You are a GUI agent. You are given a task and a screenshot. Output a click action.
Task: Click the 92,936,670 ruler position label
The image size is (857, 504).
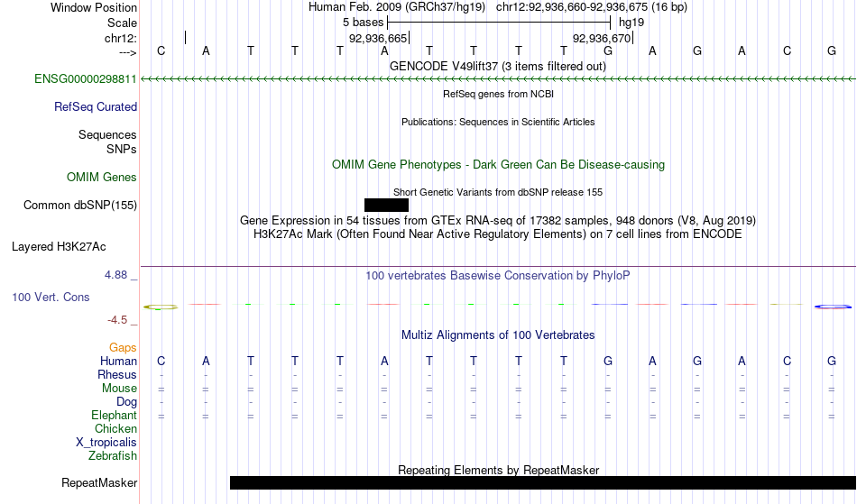tap(602, 38)
